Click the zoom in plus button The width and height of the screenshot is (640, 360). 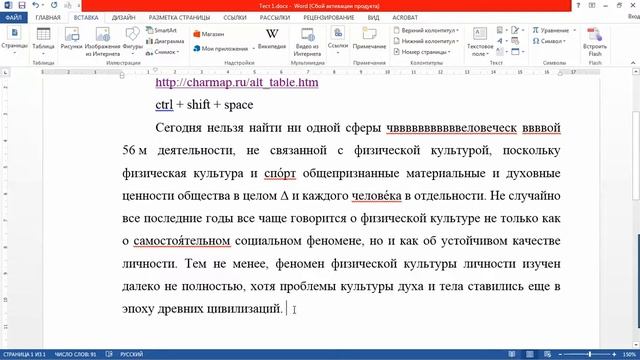[614, 354]
